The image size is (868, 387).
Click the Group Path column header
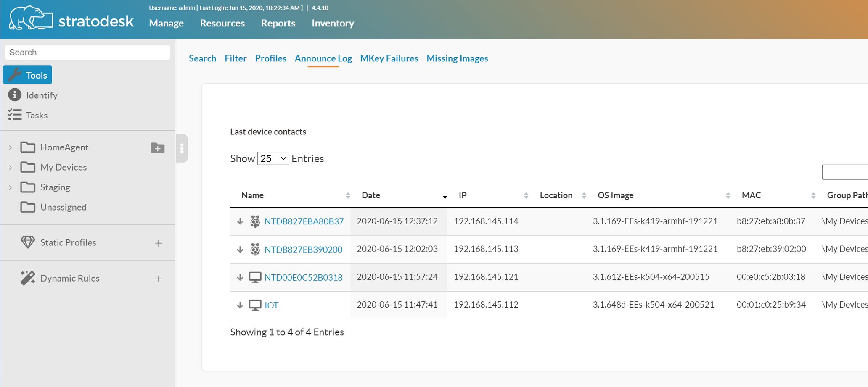(x=847, y=195)
